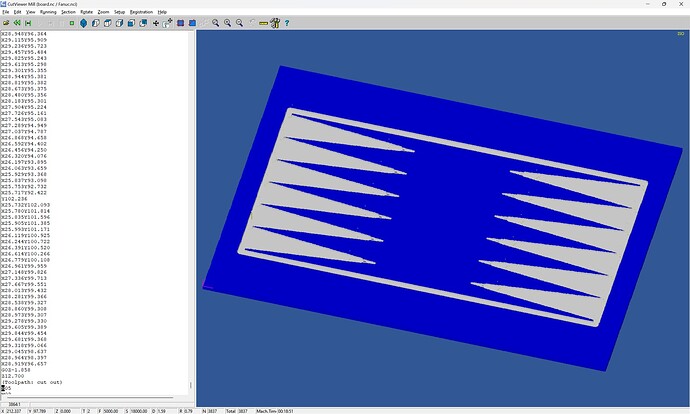
Task: Select the fifth cube view icon
Action: tap(131, 23)
